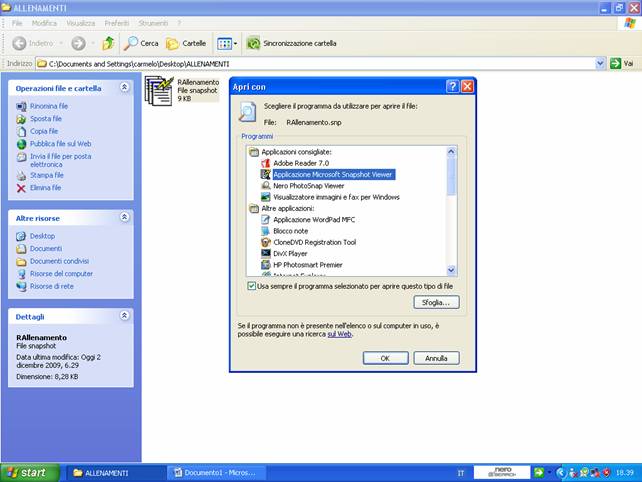Open Cerca search tool
The width and height of the screenshot is (642, 482).
140,43
